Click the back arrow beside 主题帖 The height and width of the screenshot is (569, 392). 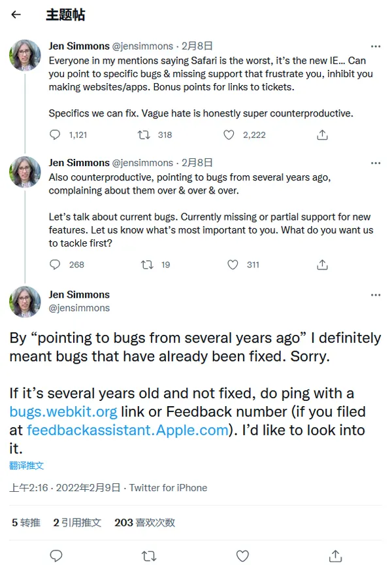(x=16, y=14)
